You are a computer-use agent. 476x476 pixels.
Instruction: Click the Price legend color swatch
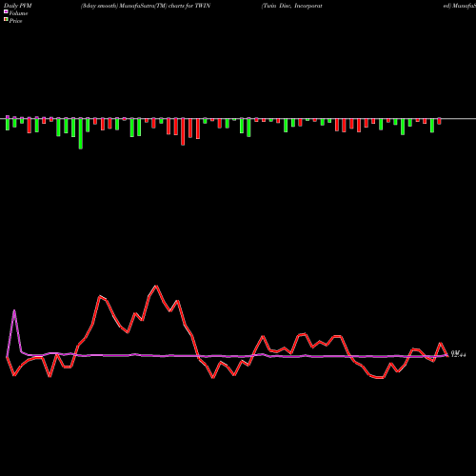click(x=6, y=20)
